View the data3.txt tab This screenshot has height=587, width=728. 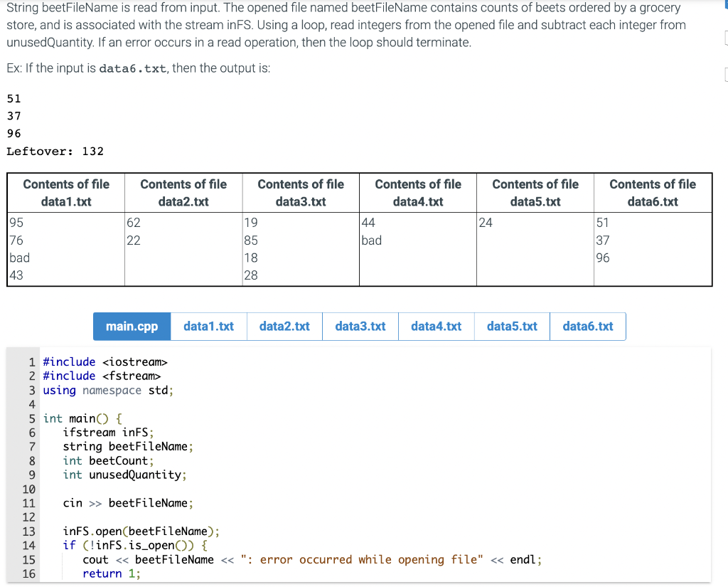[360, 327]
